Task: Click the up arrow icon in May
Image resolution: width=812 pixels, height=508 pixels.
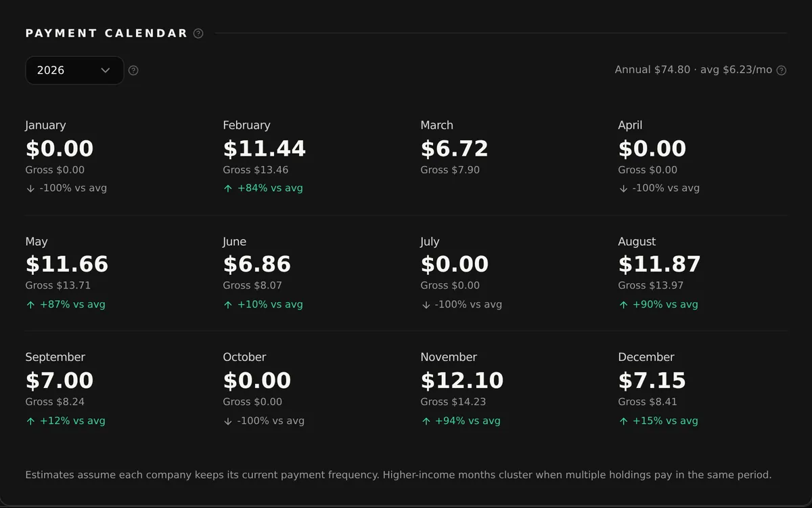Action: click(30, 305)
